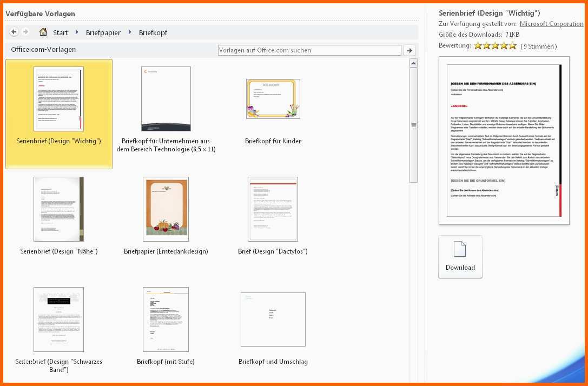Choose Briefkopf für Kinder template
This screenshot has height=386, width=588.
click(x=273, y=99)
